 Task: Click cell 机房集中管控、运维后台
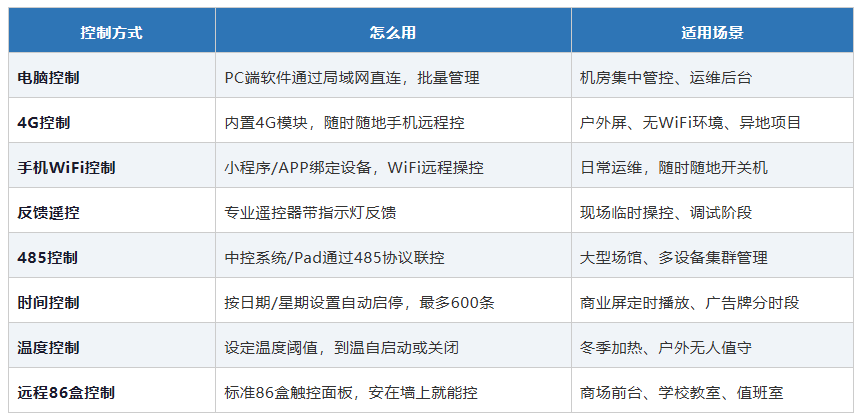click(x=712, y=75)
